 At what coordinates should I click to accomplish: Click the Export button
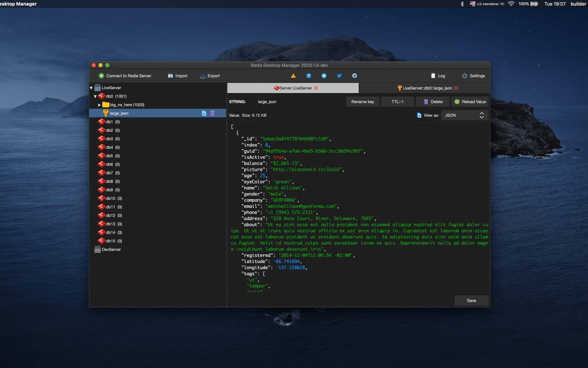210,76
